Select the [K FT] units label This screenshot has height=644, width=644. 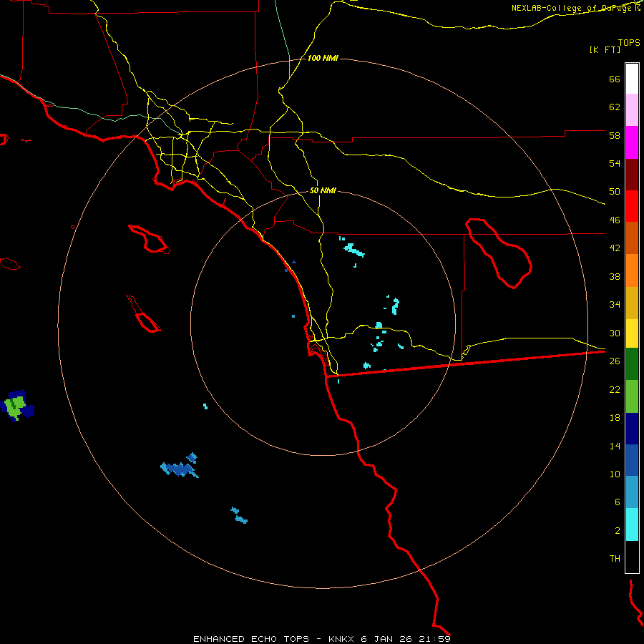coord(605,50)
